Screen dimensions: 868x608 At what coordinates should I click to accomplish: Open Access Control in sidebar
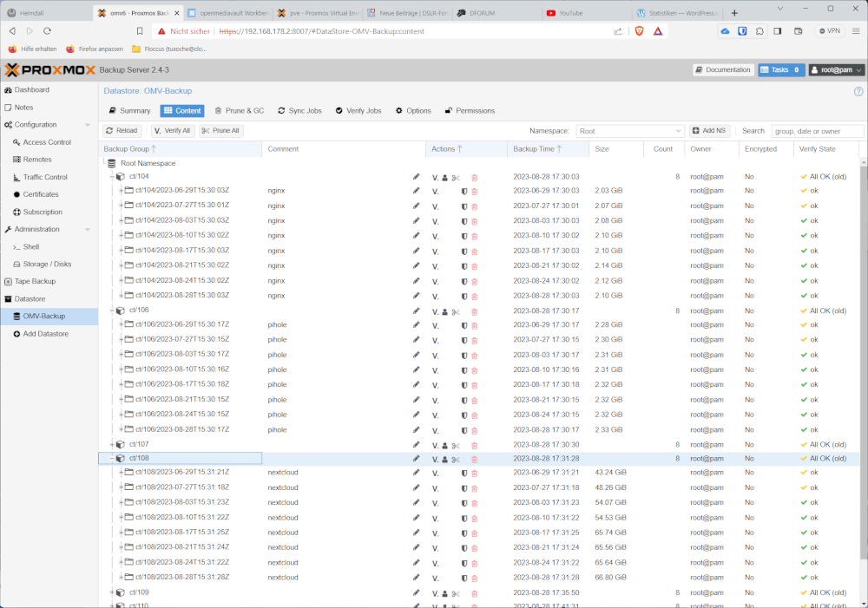(47, 142)
